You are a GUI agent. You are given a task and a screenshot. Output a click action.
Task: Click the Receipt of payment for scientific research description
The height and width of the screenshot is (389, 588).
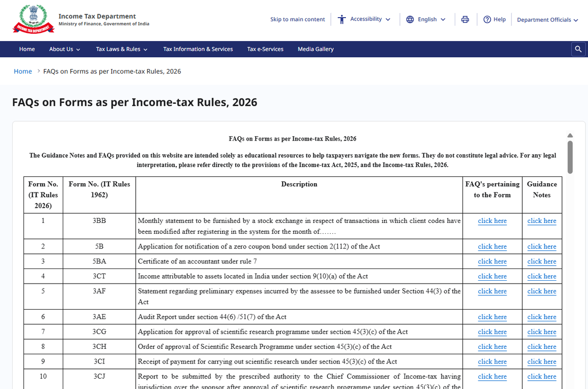point(268,362)
